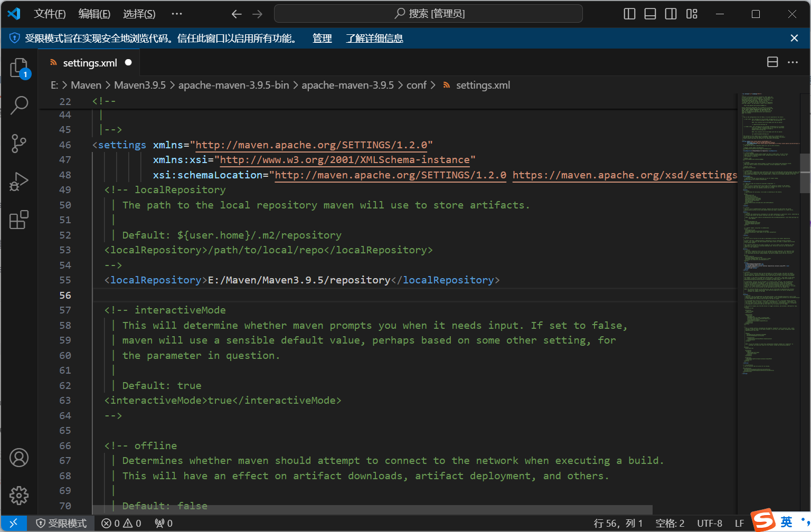
Task: Open the customize layout icon
Action: (692, 14)
